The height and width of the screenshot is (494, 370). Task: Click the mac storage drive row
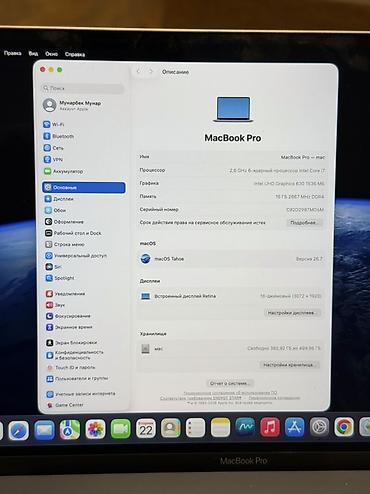pyautogui.click(x=229, y=348)
